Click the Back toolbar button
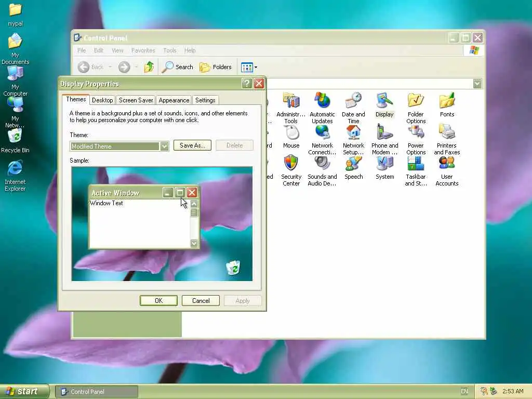Image resolution: width=532 pixels, height=399 pixels. coord(90,67)
